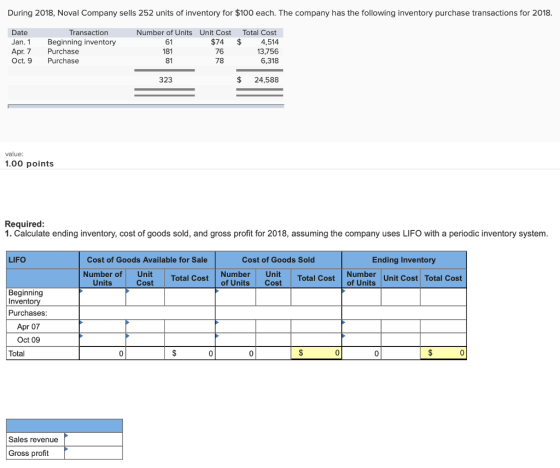Click the 181 units value

click(x=168, y=51)
